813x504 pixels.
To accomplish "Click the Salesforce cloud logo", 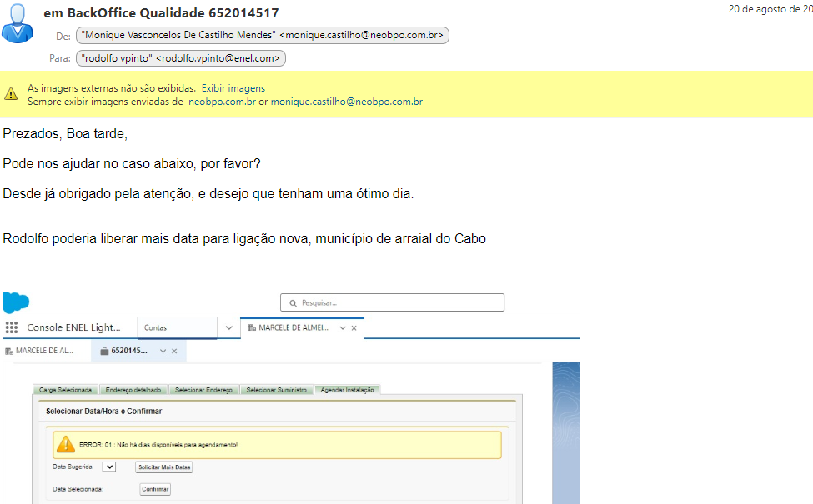I will 16,302.
